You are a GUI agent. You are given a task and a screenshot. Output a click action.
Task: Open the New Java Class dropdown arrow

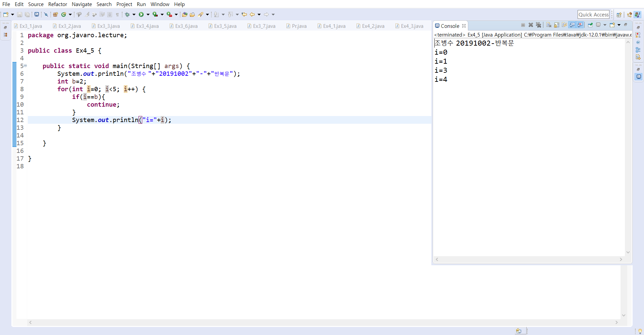pyautogui.click(x=70, y=14)
